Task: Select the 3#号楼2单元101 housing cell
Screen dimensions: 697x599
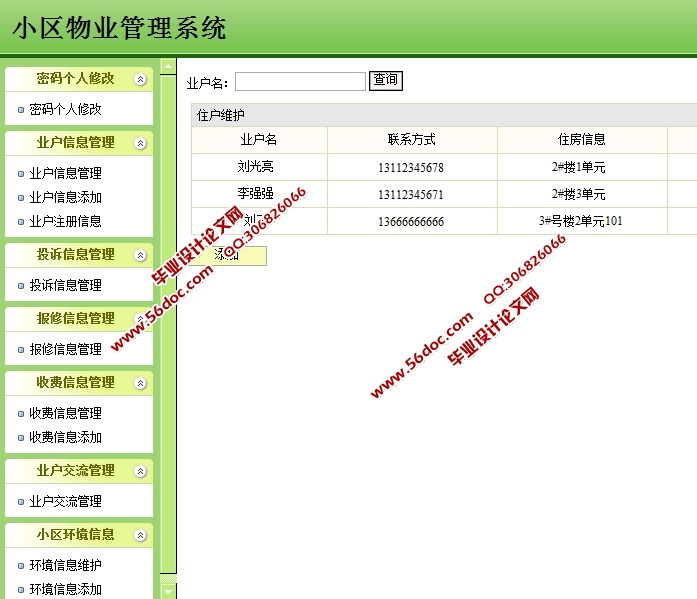Action: 582,221
